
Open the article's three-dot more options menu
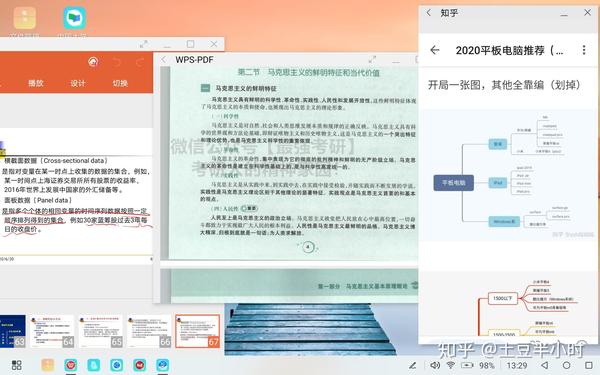(x=584, y=50)
